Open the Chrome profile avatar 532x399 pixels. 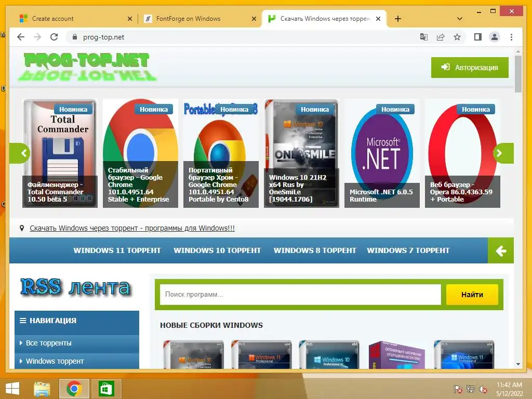[x=495, y=37]
